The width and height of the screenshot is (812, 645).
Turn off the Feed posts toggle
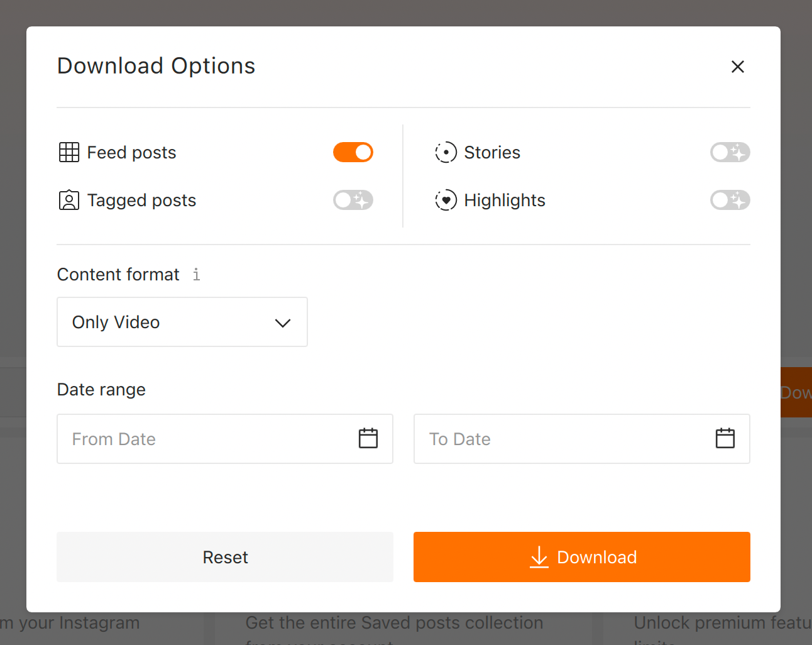(x=353, y=152)
